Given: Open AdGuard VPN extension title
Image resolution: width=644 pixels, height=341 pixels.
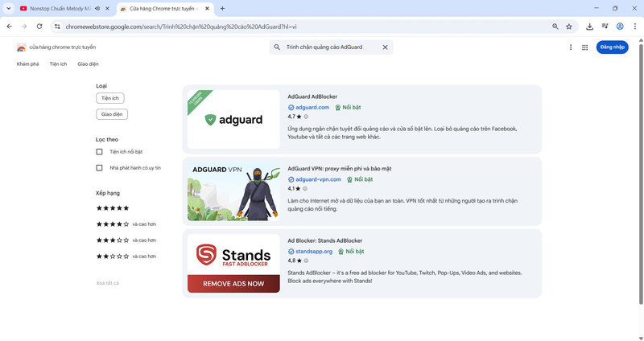Looking at the screenshot, I should click(x=340, y=169).
